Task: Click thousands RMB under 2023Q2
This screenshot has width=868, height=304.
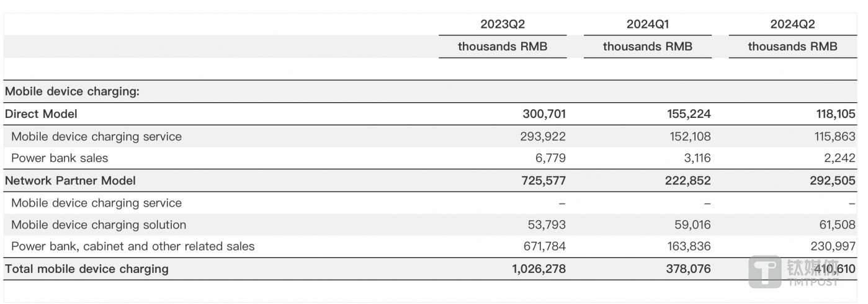Action: pyautogui.click(x=503, y=47)
